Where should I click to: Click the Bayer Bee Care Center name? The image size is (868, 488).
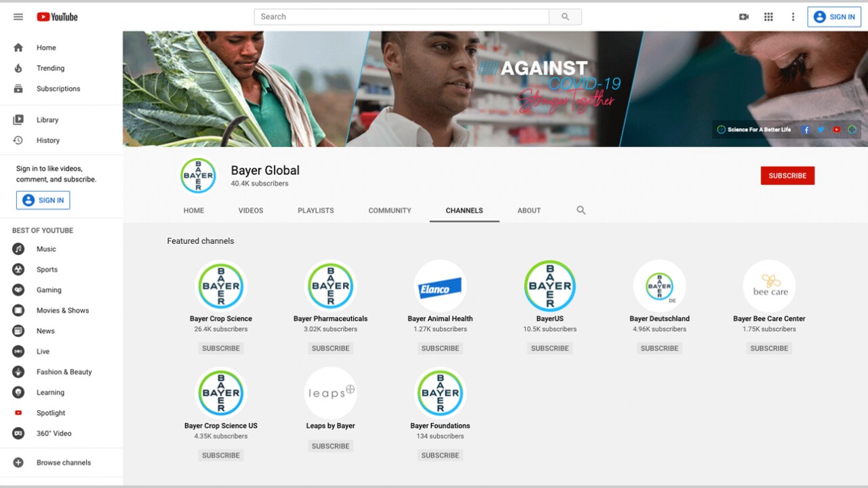(x=769, y=319)
